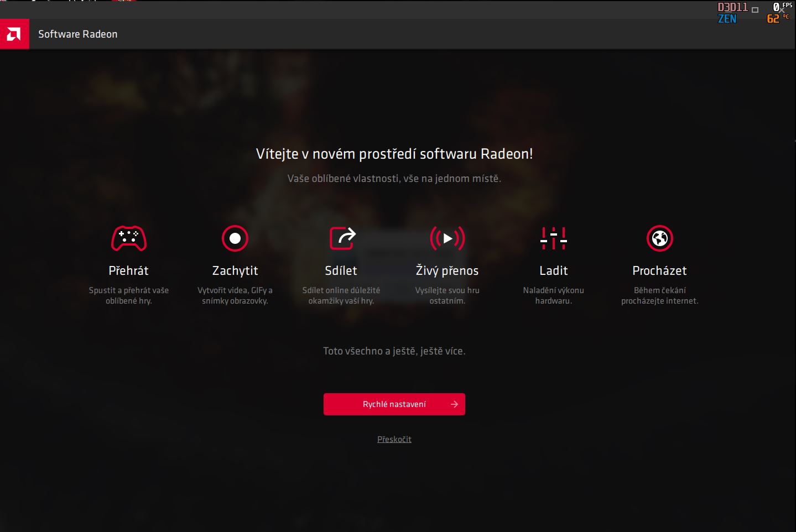Click subtitle Vaše oblíbené vlastnosti text
The width and height of the screenshot is (796, 532).
394,179
